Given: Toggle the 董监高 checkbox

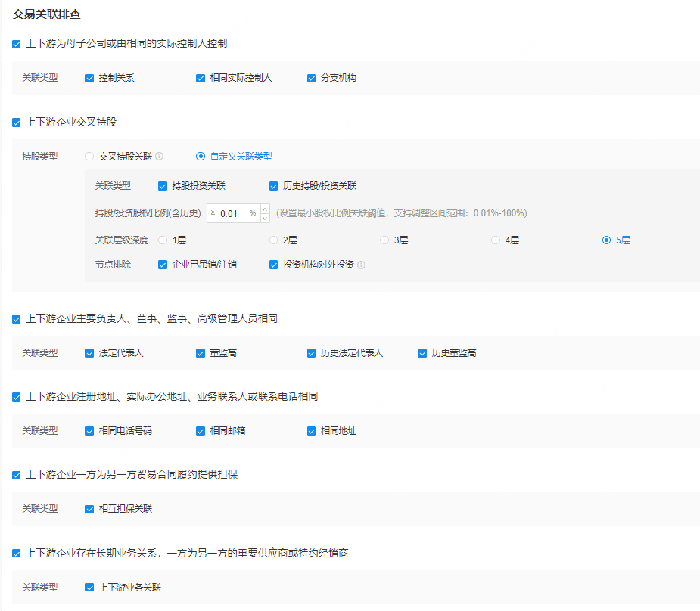Looking at the screenshot, I should (x=201, y=354).
